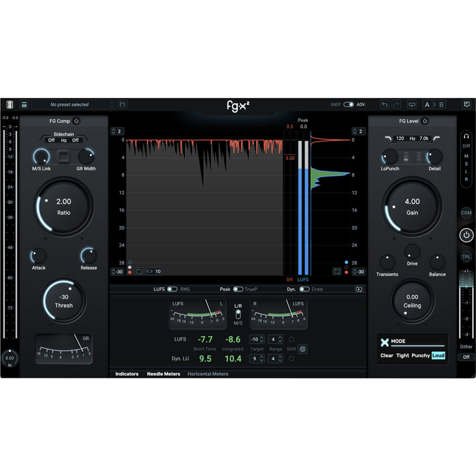Increase the LUFS Target value stepper
The width and height of the screenshot is (476, 476).
[261, 337]
